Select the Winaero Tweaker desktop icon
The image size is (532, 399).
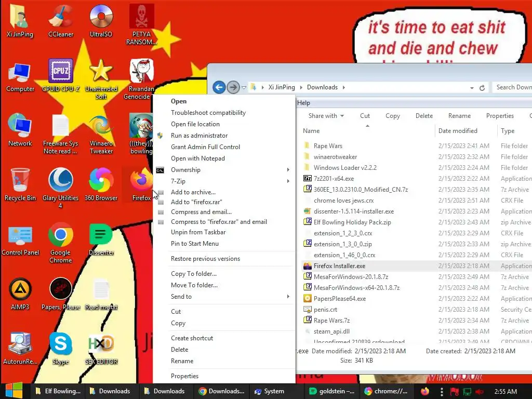tap(101, 135)
